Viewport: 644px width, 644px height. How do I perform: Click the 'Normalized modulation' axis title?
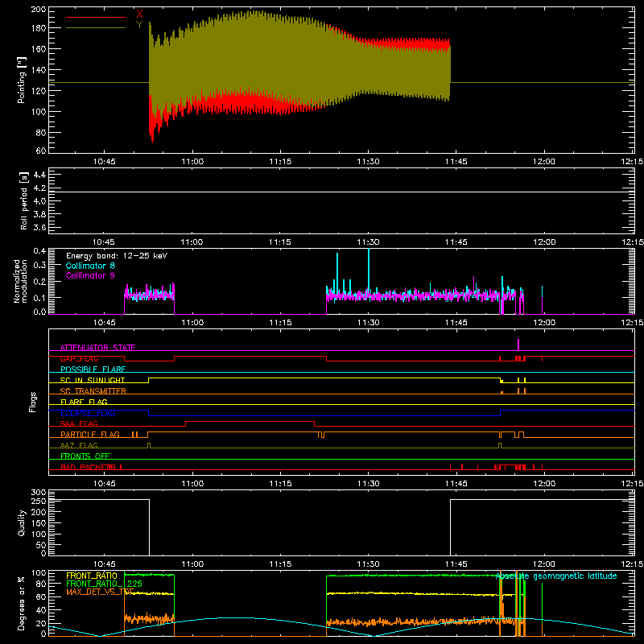click(21, 281)
